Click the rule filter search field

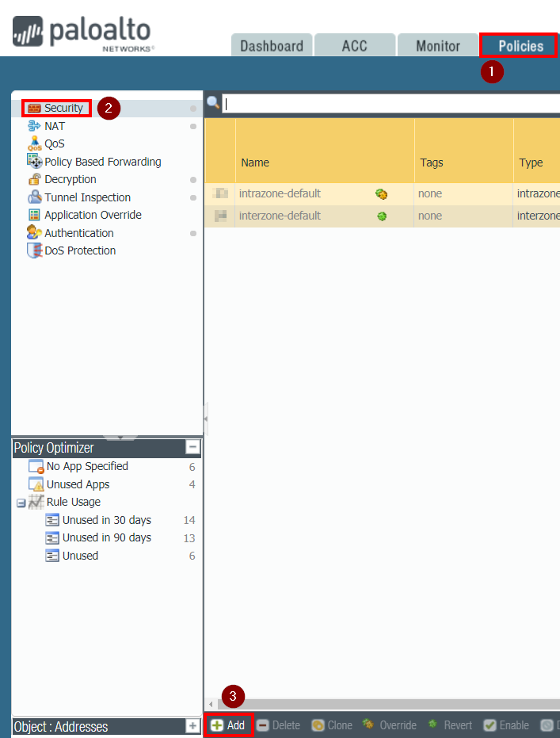click(x=388, y=104)
